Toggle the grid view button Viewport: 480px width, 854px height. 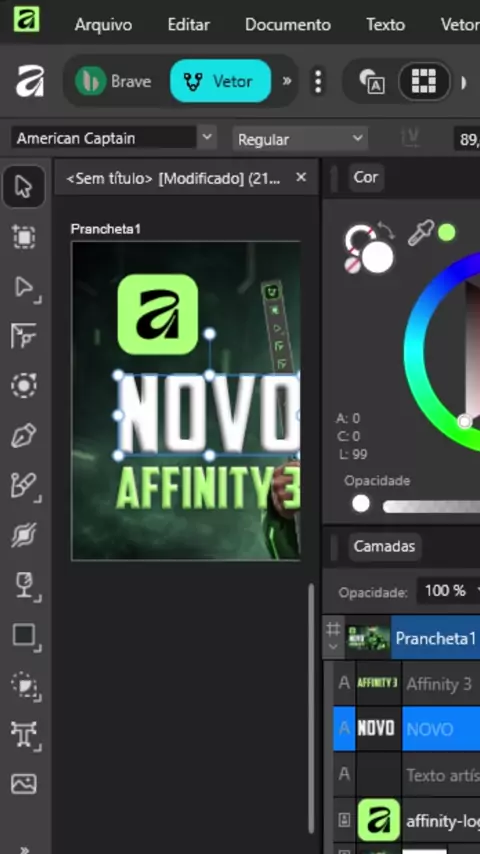click(424, 82)
